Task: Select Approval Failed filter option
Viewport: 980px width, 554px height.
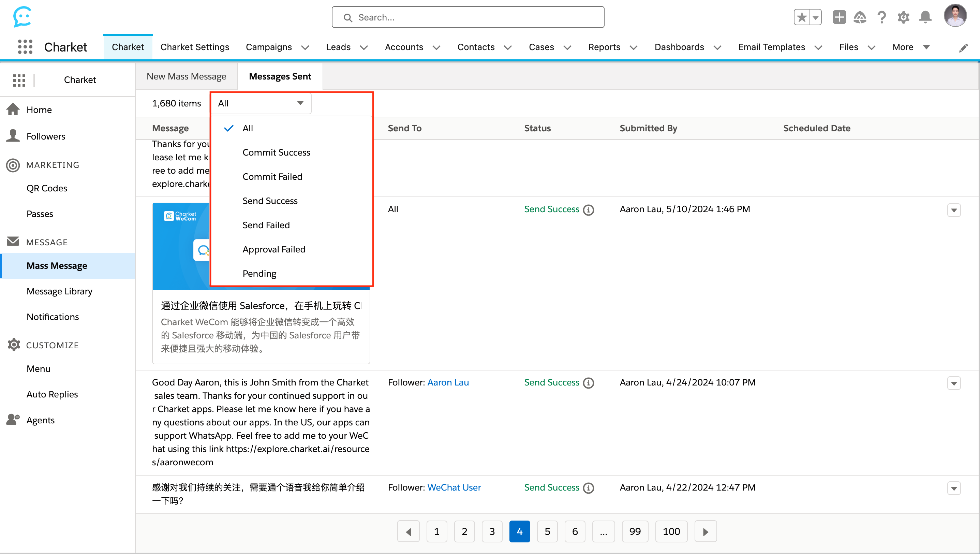Action: pos(292,250)
